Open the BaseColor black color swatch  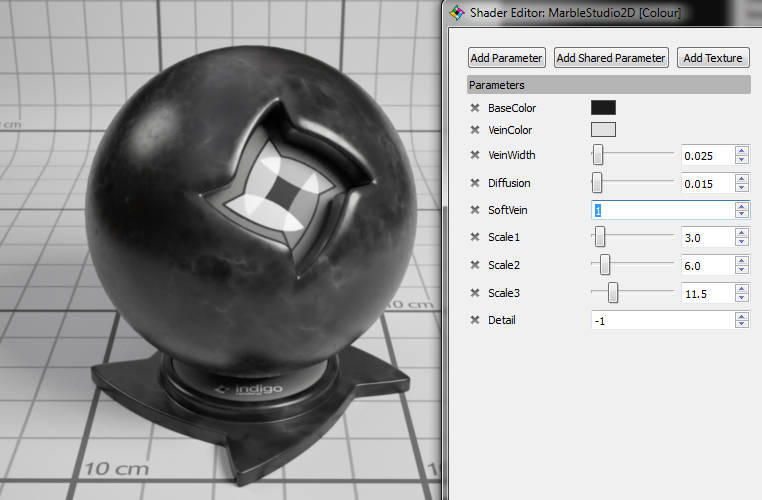tap(603, 107)
